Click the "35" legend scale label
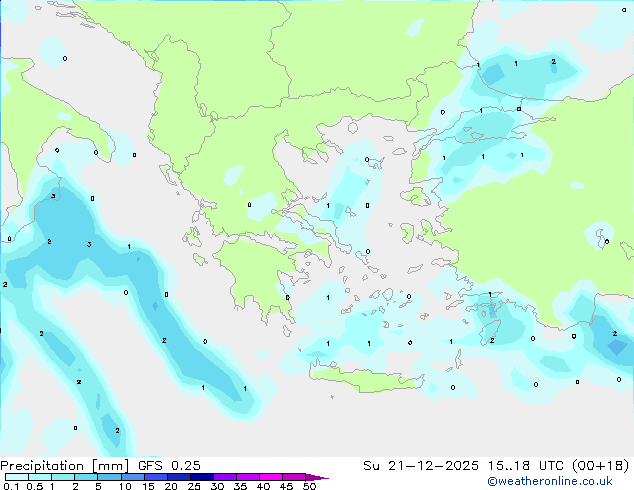Viewport: 634px width, 490px height. pos(240,486)
